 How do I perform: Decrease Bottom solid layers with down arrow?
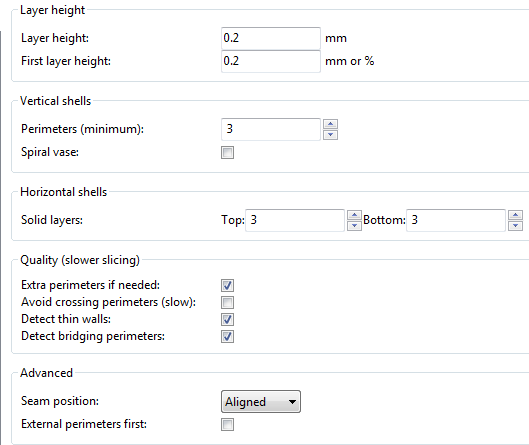(x=515, y=226)
